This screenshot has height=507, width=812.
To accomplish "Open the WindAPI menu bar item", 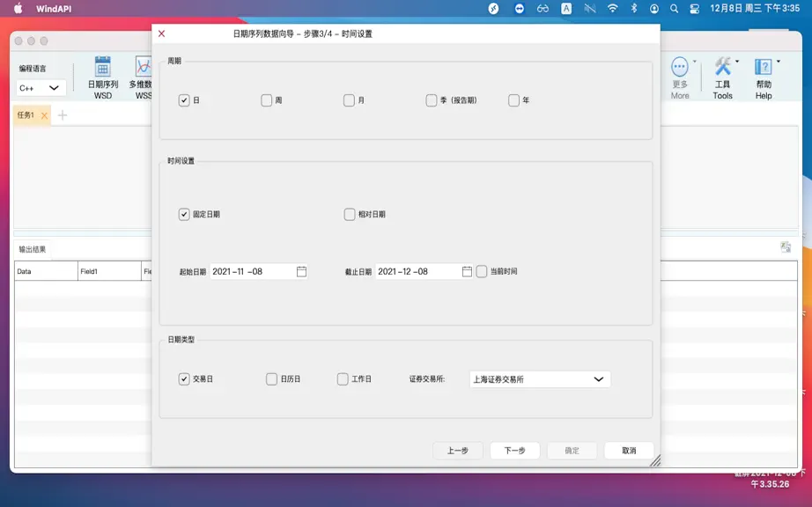I will click(54, 9).
